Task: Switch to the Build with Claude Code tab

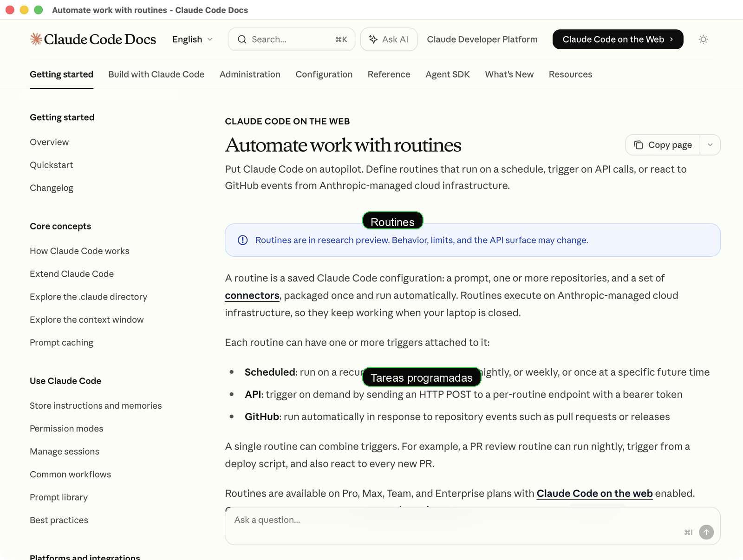Action: pos(156,74)
